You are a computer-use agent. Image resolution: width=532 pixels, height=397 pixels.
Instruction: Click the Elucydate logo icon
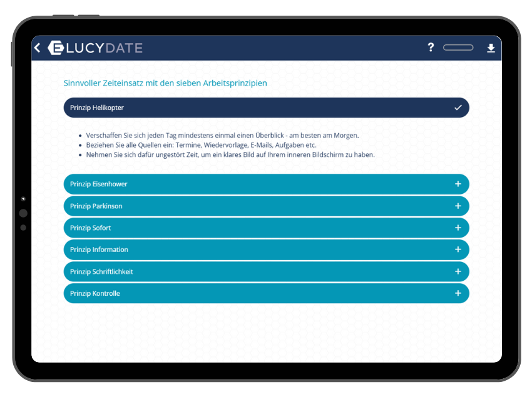pos(55,48)
